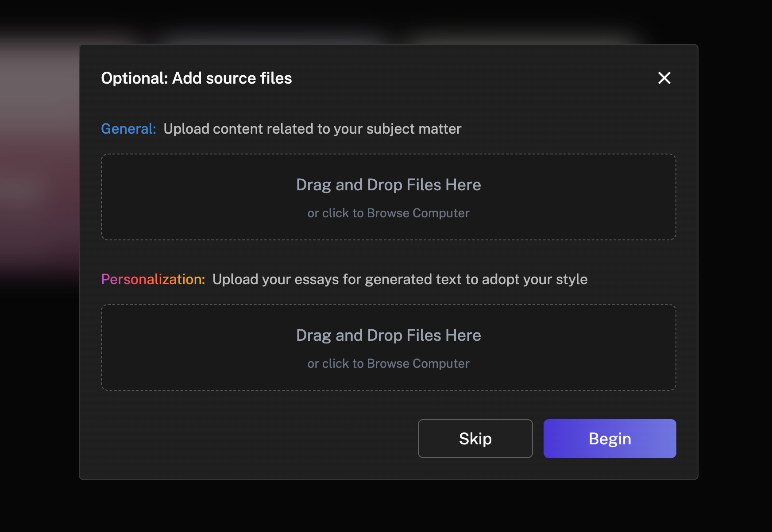Image resolution: width=772 pixels, height=532 pixels.
Task: Click "or click to Browse Computer" under Personalization
Action: pos(388,364)
